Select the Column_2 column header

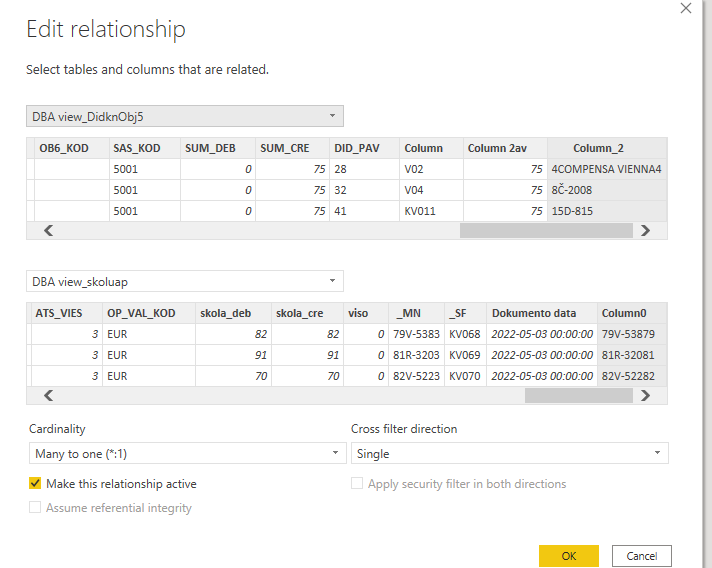607,148
